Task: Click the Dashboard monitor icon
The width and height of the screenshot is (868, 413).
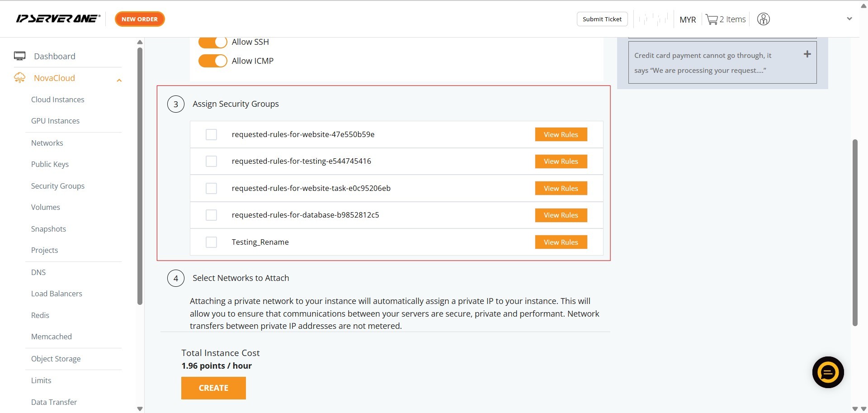Action: coord(19,56)
